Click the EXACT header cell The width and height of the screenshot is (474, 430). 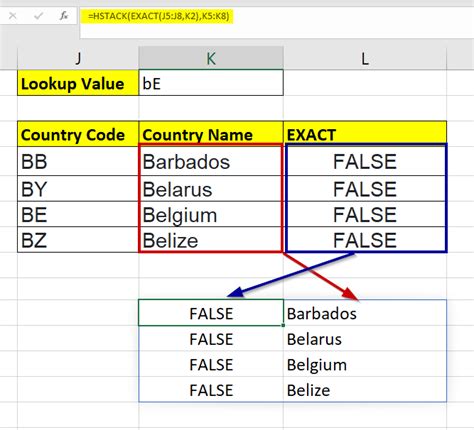pyautogui.click(x=365, y=134)
